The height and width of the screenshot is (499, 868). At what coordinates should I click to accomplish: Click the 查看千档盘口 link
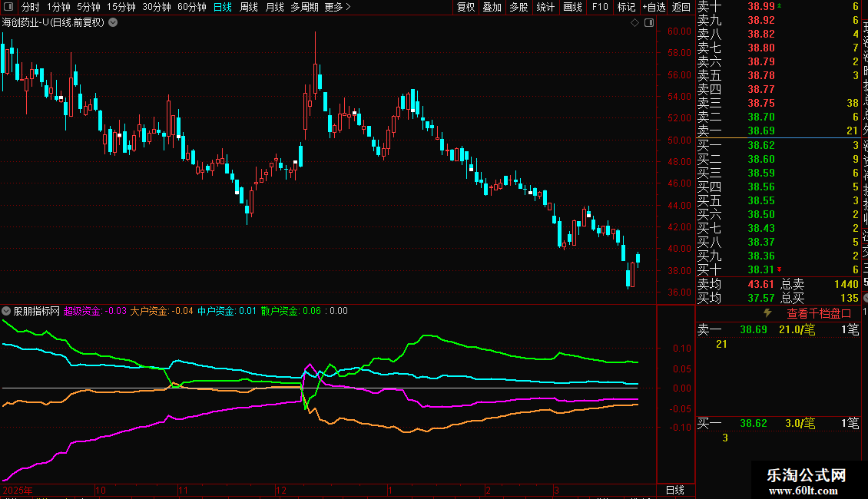point(819,313)
